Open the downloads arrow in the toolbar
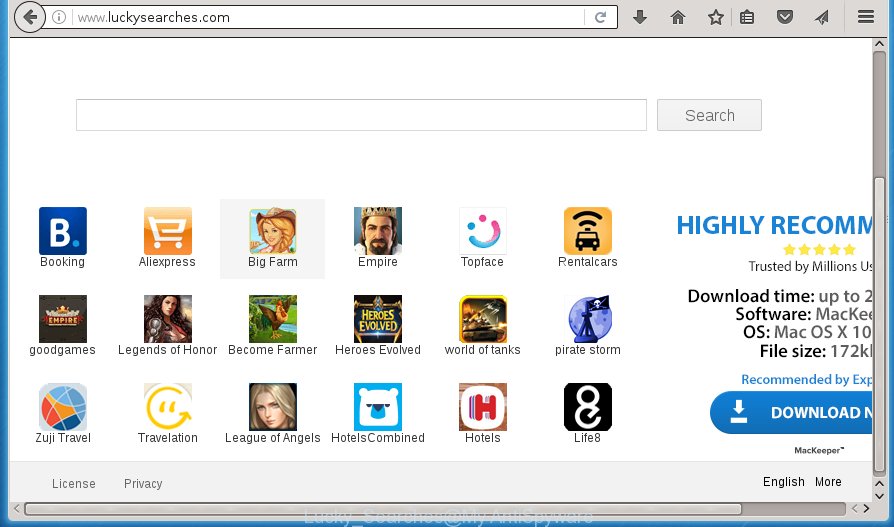Image resolution: width=894 pixels, height=527 pixels. 640,17
